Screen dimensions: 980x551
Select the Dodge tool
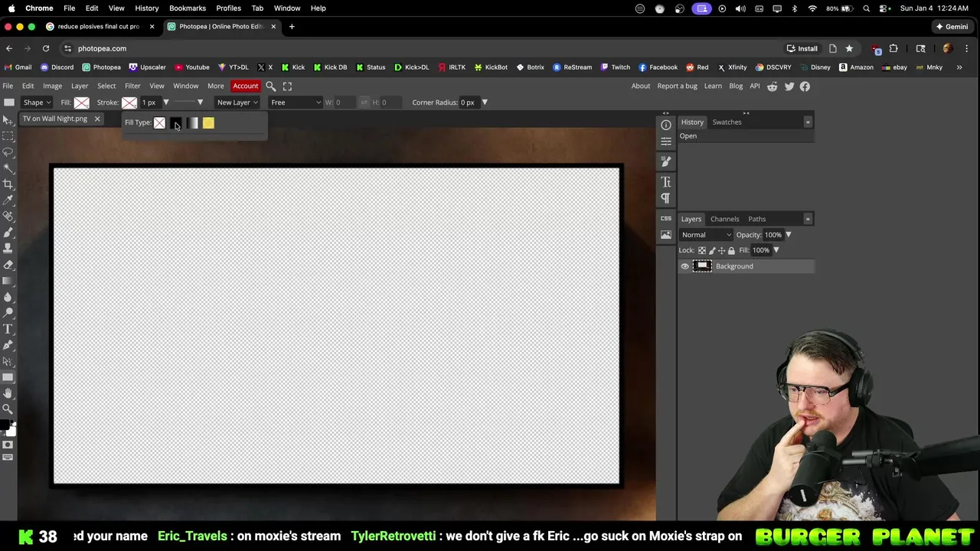point(8,313)
